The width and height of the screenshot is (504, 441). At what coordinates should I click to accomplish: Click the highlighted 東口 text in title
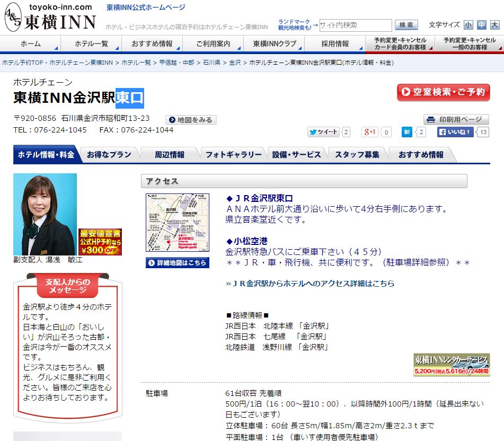[x=129, y=98]
